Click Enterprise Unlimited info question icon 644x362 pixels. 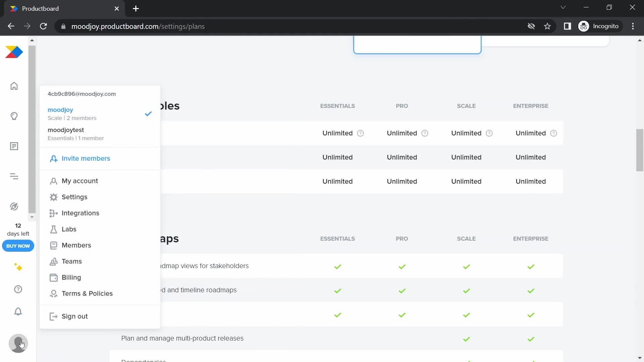tap(554, 133)
